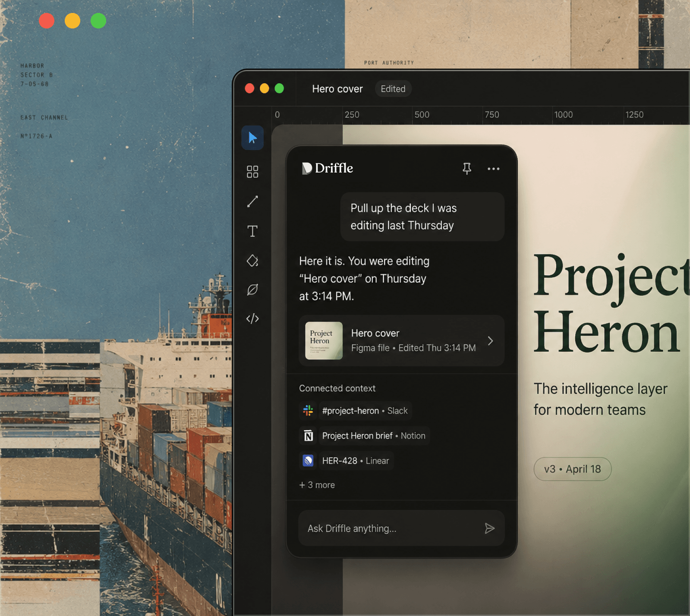This screenshot has height=616, width=690.
Task: Click the 1000 ruler marker
Action: [x=564, y=115]
